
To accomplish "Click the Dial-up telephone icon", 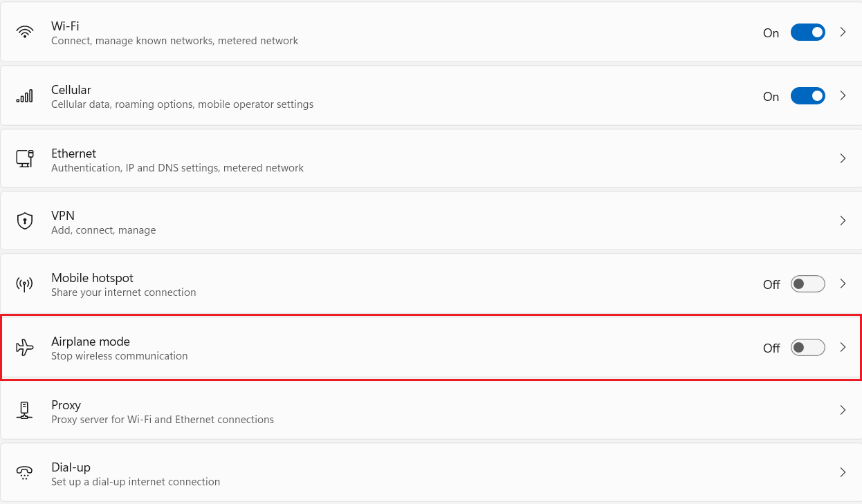I will 25,473.
